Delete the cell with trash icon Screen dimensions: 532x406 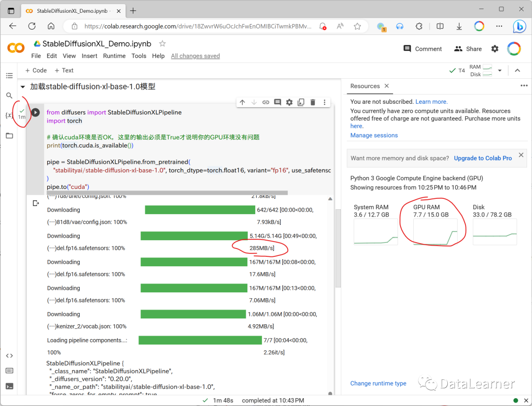(313, 102)
